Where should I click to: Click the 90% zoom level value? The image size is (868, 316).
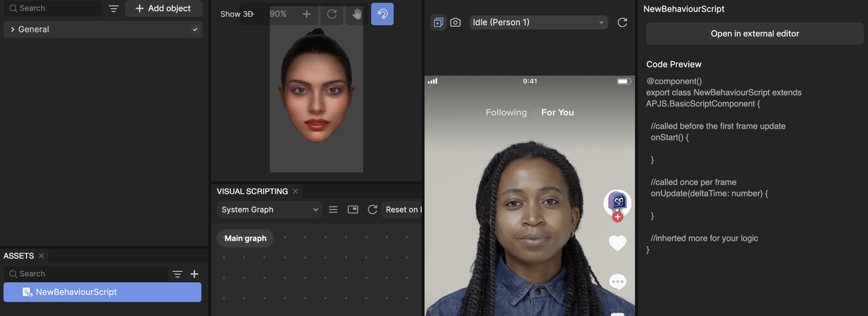[278, 14]
